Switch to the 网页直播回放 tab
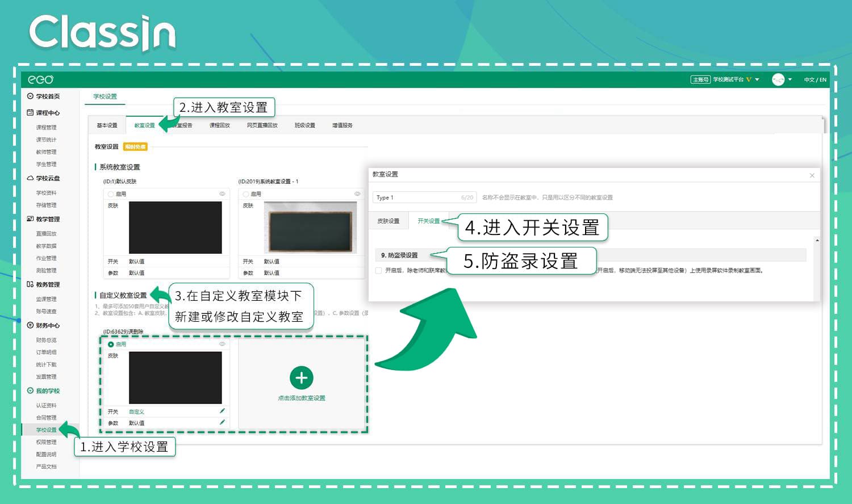This screenshot has width=852, height=504. click(262, 125)
